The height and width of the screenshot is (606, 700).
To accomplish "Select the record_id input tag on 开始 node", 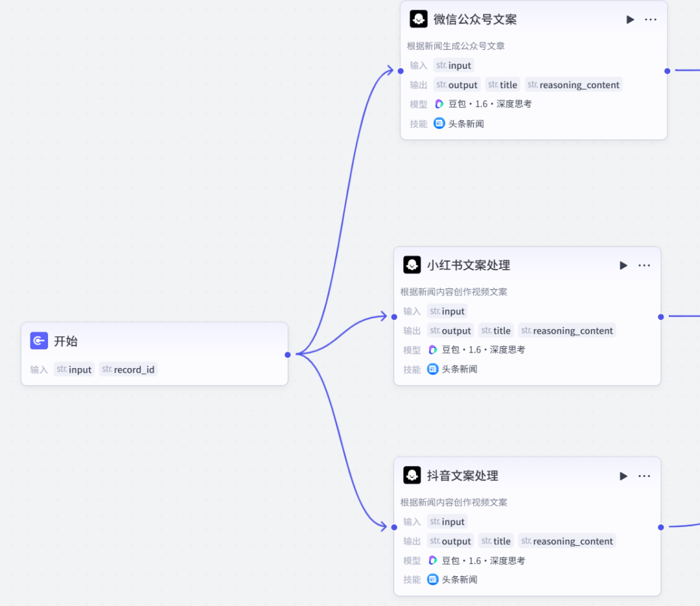I will [x=128, y=369].
